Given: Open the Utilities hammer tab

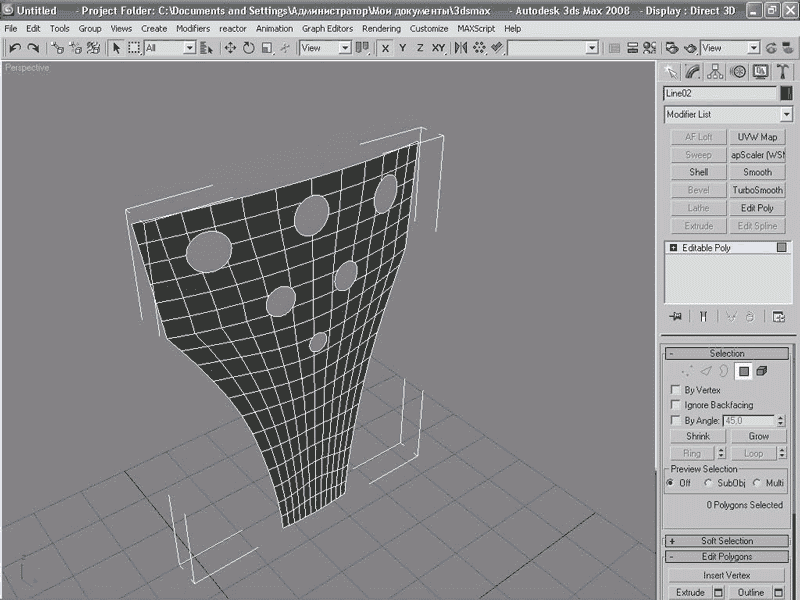Looking at the screenshot, I should (x=781, y=71).
